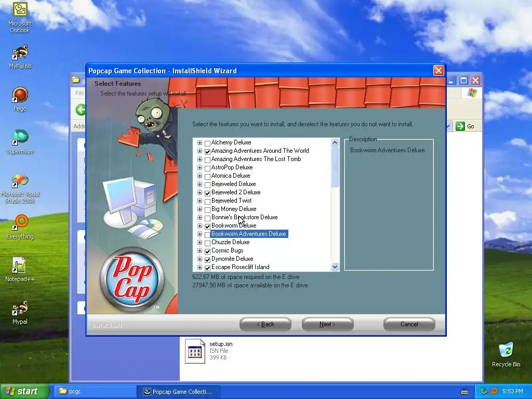Image resolution: width=532 pixels, height=399 pixels.
Task: Check the Alchemy Deluxe checkbox
Action: pos(207,143)
